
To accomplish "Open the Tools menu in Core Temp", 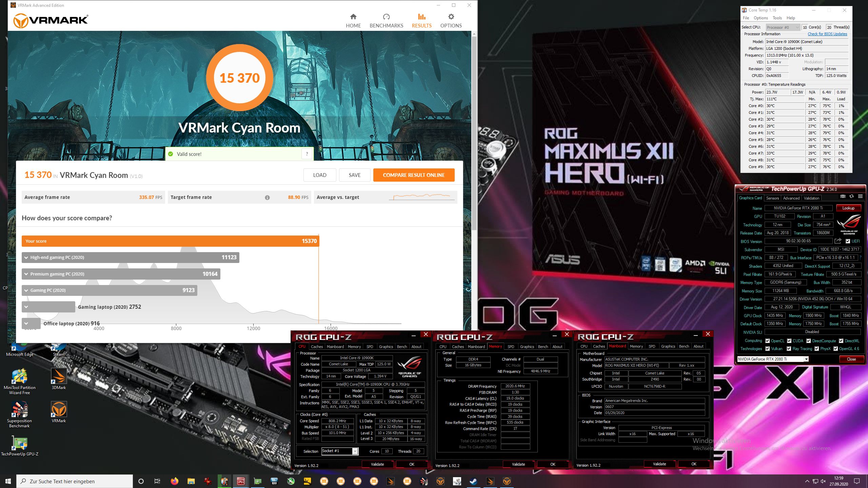I will click(x=777, y=18).
